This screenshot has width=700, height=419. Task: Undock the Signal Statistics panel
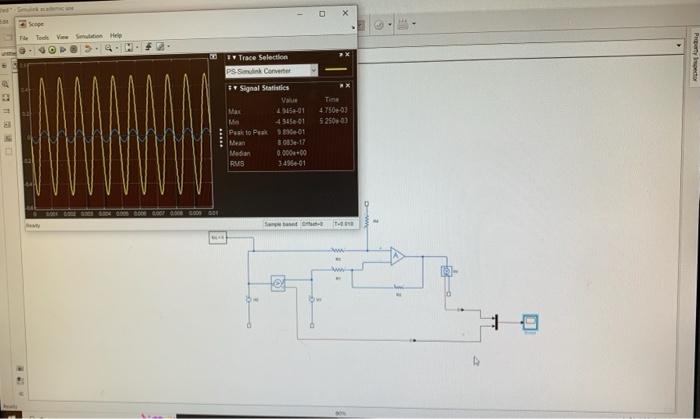coord(341,85)
